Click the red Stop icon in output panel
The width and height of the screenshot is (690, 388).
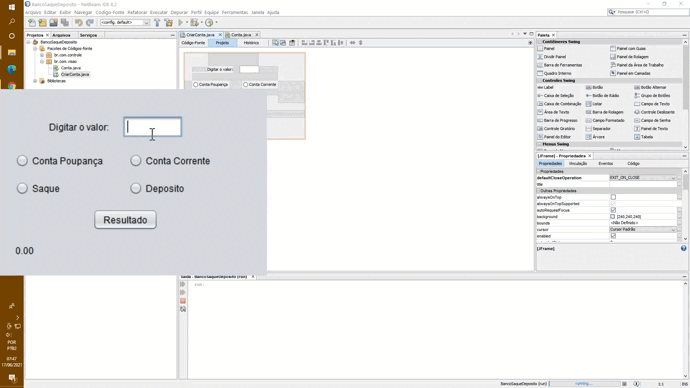pos(183,301)
